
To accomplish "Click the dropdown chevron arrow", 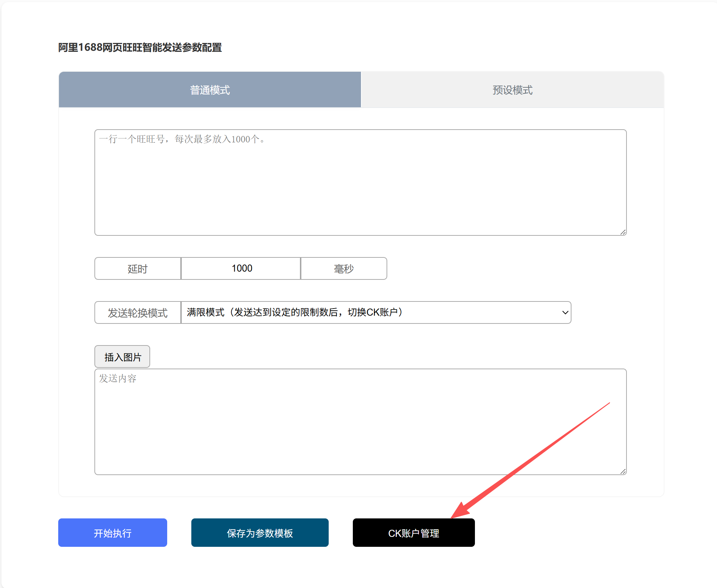I will point(565,313).
